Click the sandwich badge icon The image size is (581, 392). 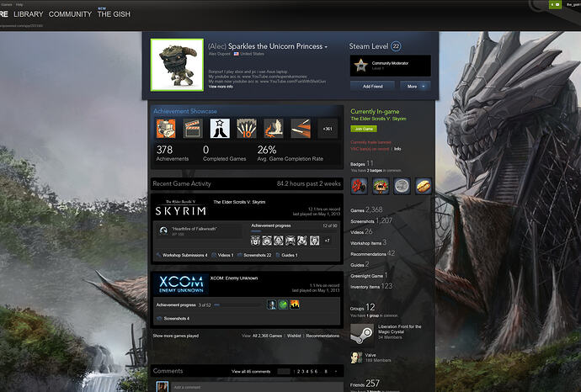(x=424, y=186)
